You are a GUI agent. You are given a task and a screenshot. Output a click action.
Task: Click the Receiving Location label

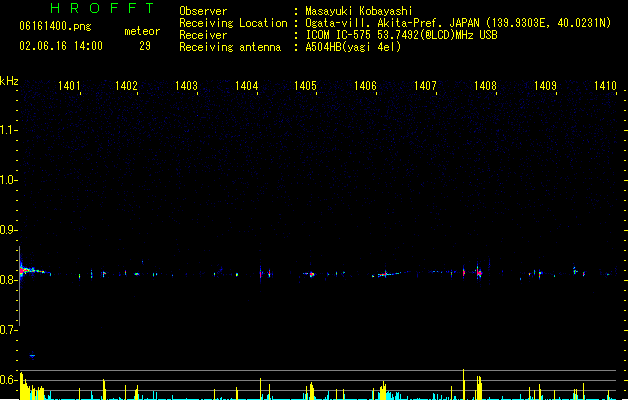point(233,23)
